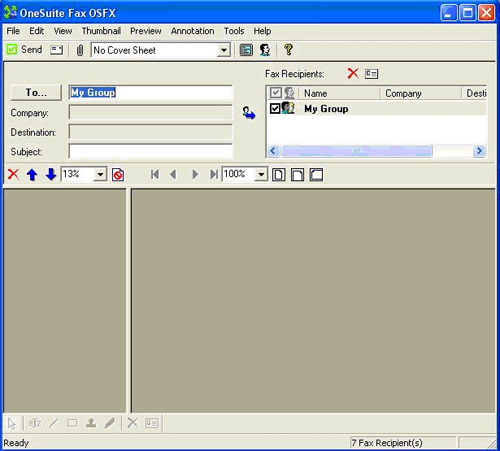The height and width of the screenshot is (451, 500).
Task: Click the recipients list scroll left arrow
Action: pyautogui.click(x=273, y=151)
